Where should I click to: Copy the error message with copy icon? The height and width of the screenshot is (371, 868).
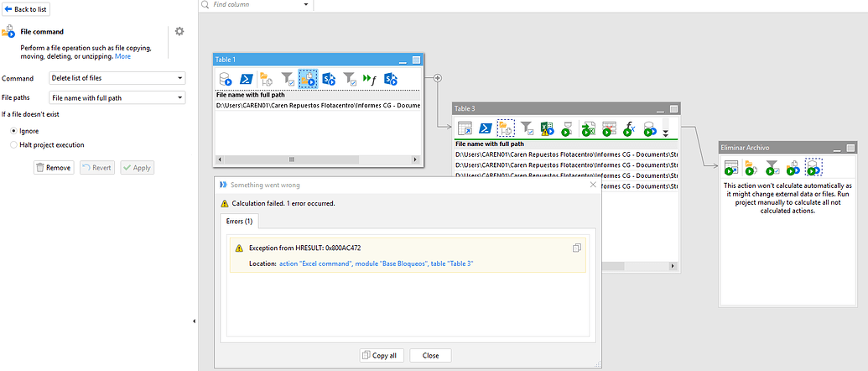click(x=576, y=248)
